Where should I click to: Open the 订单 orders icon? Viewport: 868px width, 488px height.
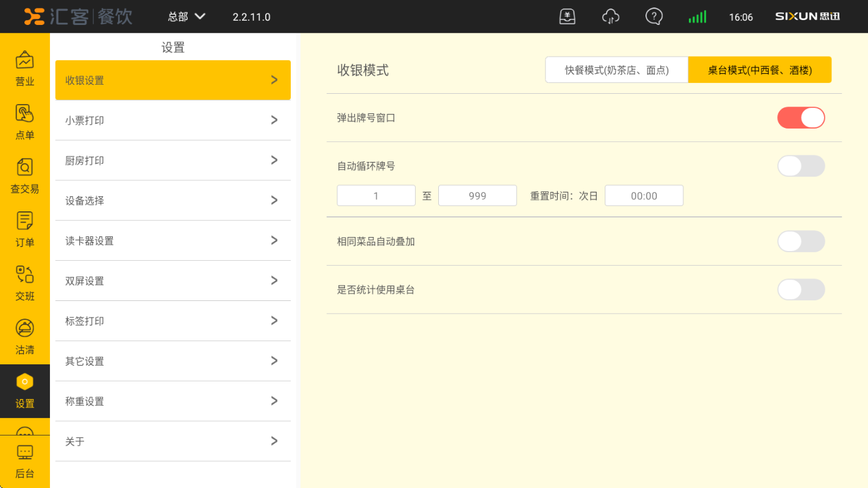(x=24, y=229)
